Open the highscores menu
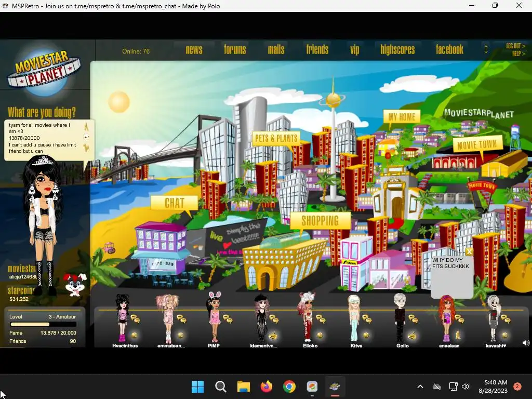The image size is (532, 399). click(397, 50)
